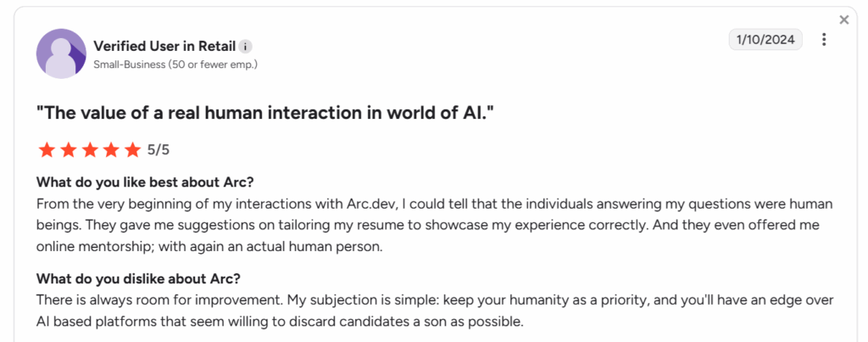
Task: Close the review card with the X
Action: tap(843, 20)
